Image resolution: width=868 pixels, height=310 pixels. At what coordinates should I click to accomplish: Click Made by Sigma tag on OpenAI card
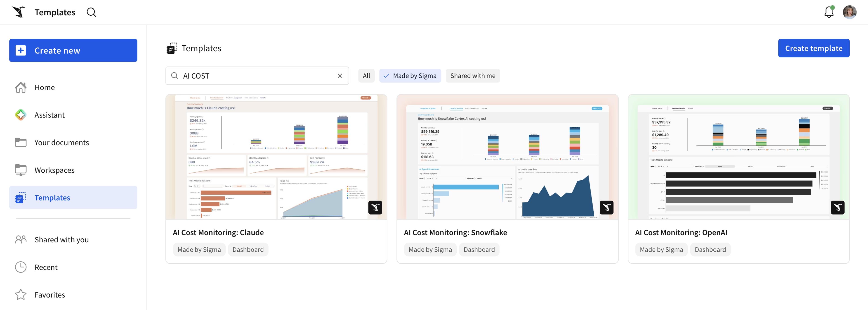pos(661,250)
